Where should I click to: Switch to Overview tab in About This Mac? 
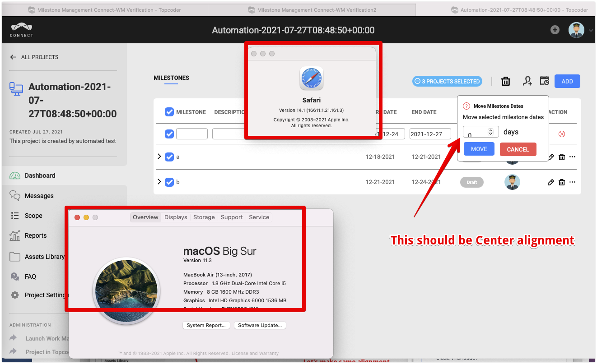[145, 217]
